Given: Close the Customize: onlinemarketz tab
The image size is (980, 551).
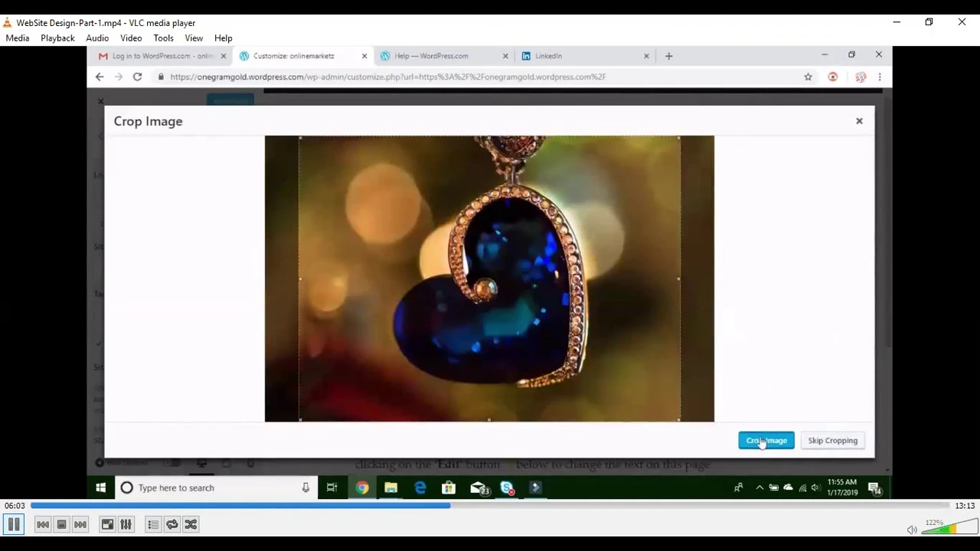Looking at the screenshot, I should click(364, 56).
